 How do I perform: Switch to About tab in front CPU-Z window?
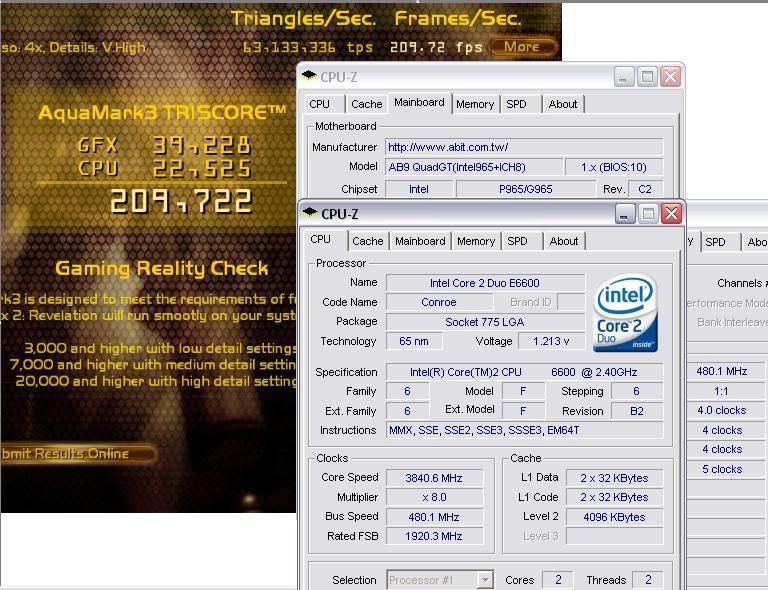(564, 241)
